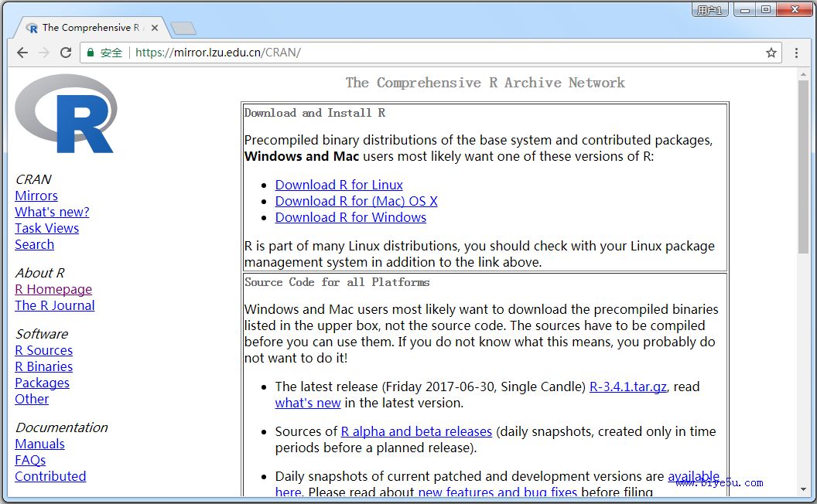Click 'Source Code for all Platforms' heading
Image resolution: width=817 pixels, height=504 pixels.
(x=337, y=281)
